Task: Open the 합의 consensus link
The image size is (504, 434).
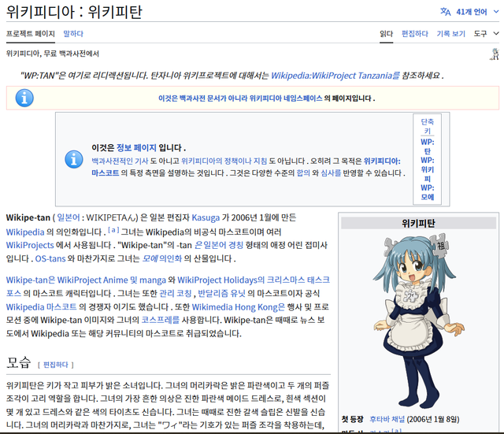Action: click(303, 173)
